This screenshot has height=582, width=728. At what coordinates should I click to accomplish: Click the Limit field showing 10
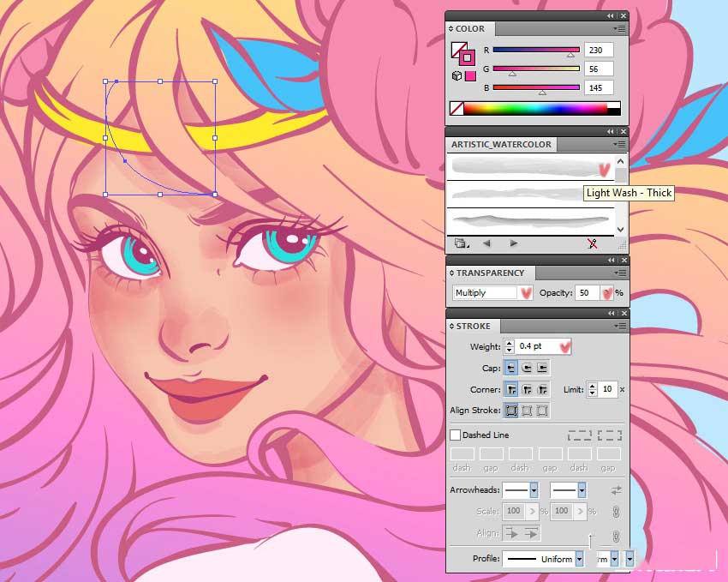pyautogui.click(x=607, y=389)
